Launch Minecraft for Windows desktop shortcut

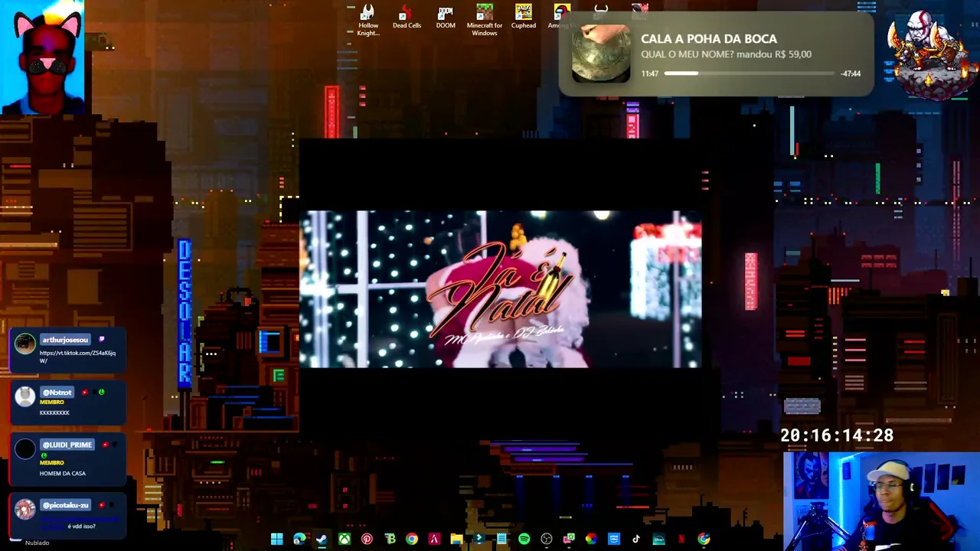point(484,21)
